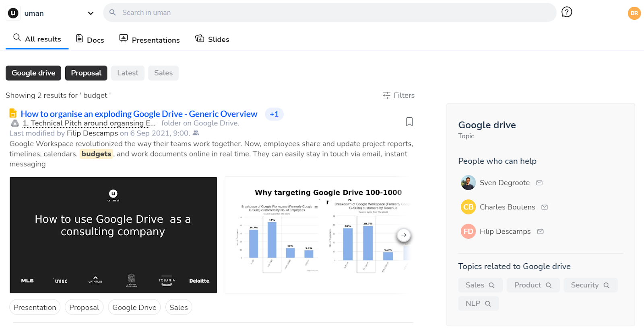Click the CB avatar circle
The image size is (644, 328).
(x=468, y=207)
